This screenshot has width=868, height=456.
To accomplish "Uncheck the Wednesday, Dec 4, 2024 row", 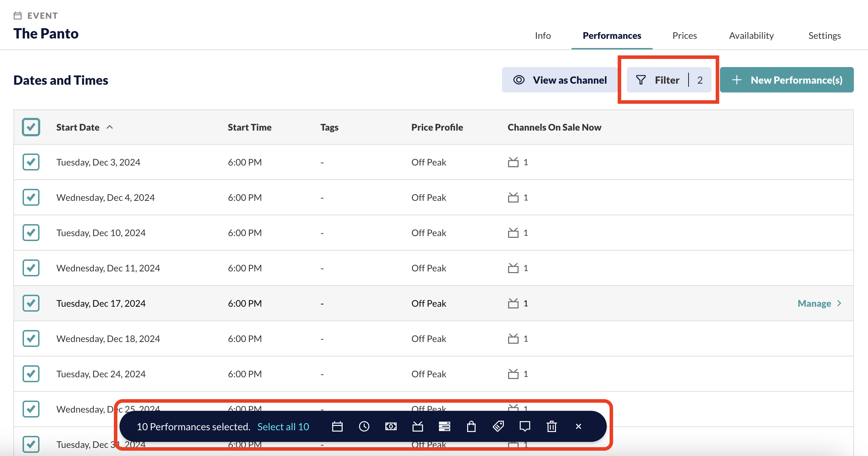I will [x=31, y=197].
